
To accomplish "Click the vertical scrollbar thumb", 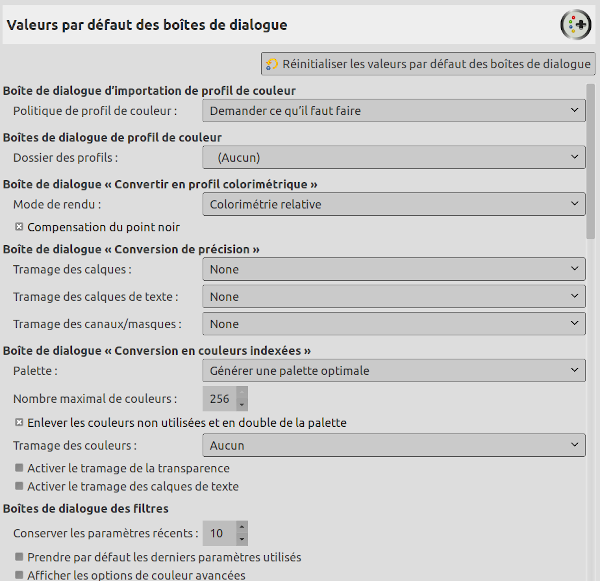I will (x=591, y=162).
